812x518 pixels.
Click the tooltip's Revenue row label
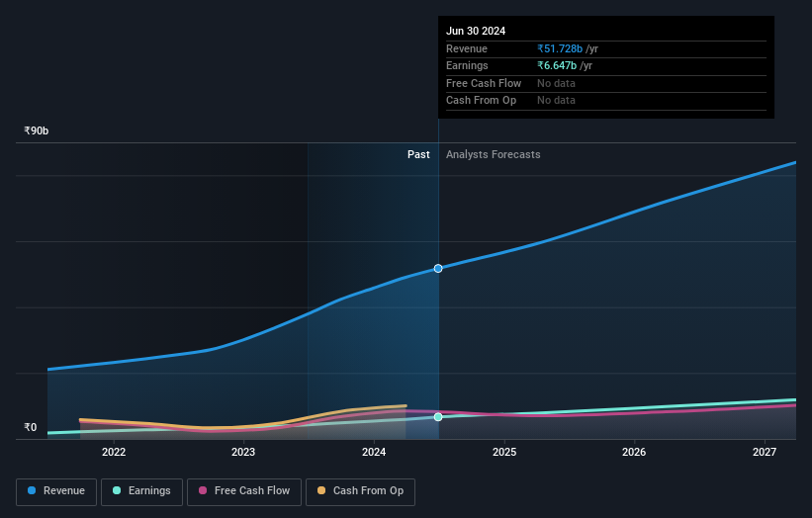tap(467, 48)
